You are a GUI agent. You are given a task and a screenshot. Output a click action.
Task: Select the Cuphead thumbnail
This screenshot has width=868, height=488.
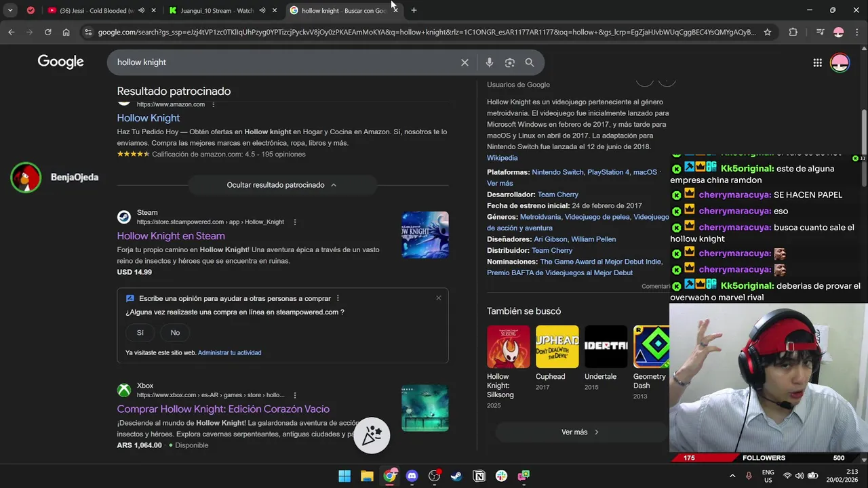(557, 347)
